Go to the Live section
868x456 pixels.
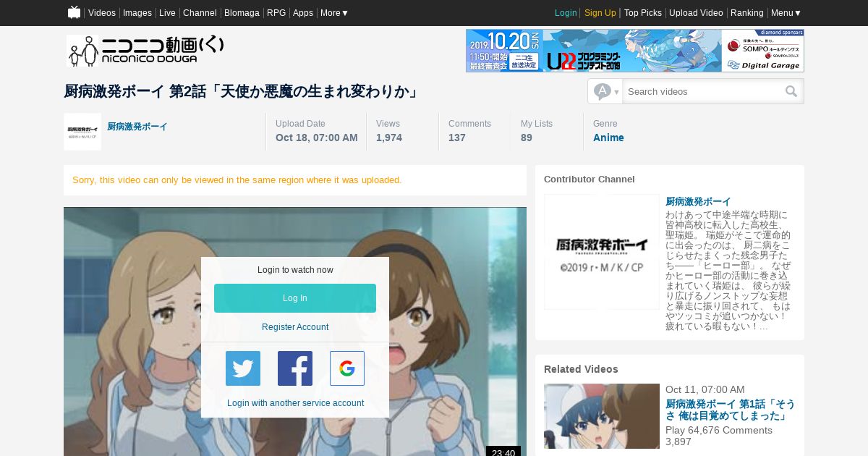pyautogui.click(x=167, y=13)
